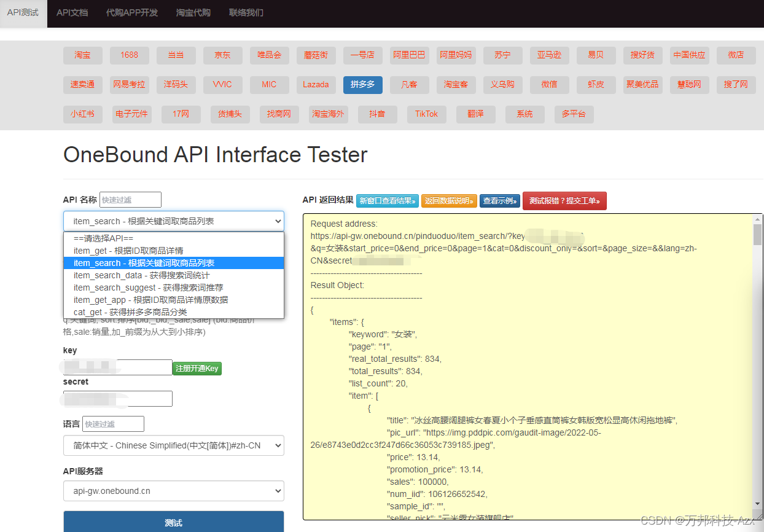Open 代购APP开发 in the top nav
764x532 pixels.
[x=131, y=13]
